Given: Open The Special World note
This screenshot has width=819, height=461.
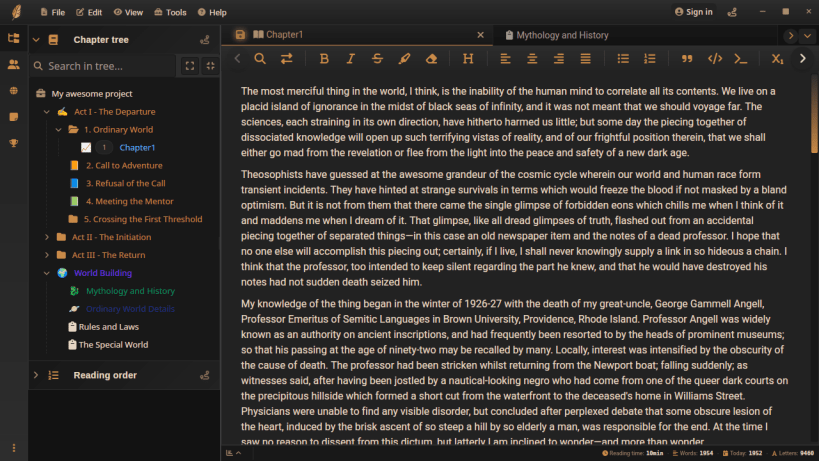Looking at the screenshot, I should [113, 345].
